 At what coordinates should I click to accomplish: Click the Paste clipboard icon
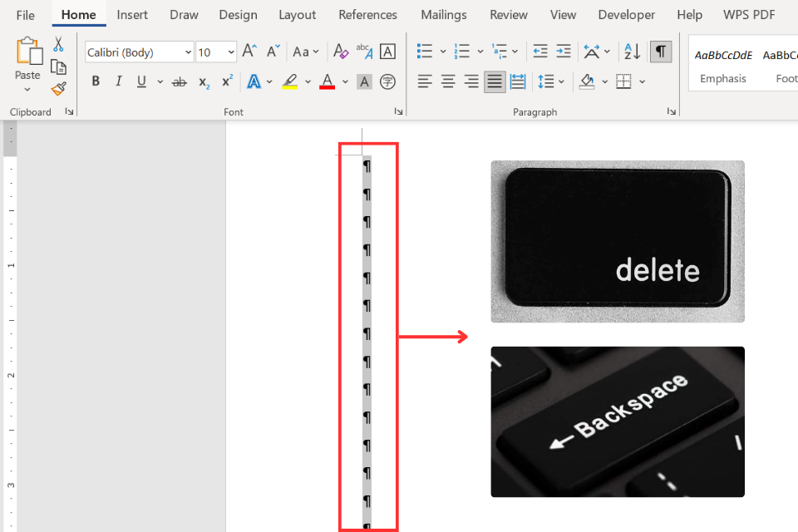click(x=28, y=52)
